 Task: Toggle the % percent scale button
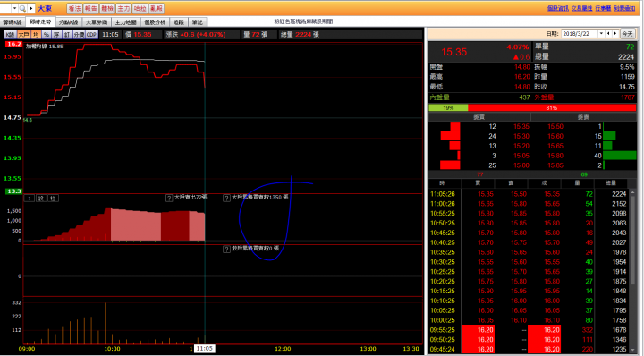(x=46, y=35)
